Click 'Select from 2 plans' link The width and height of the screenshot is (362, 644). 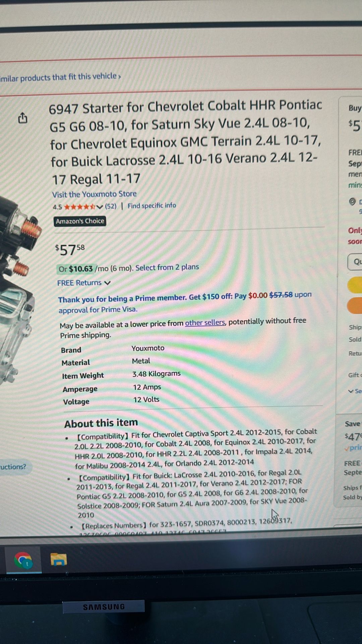point(167,267)
